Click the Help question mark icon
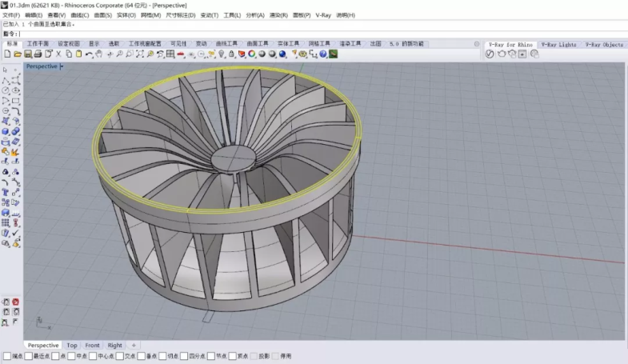 323,54
